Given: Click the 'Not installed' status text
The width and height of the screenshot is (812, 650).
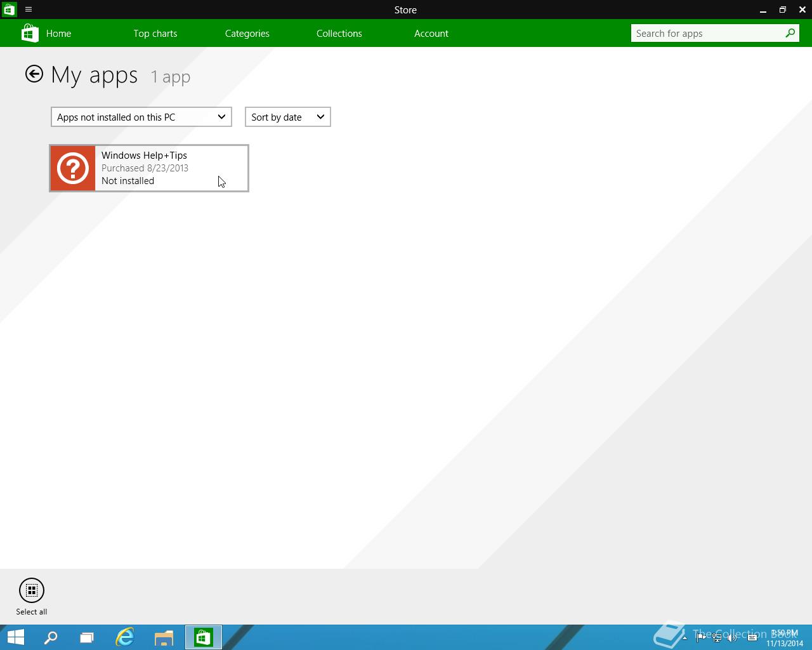Looking at the screenshot, I should point(128,181).
